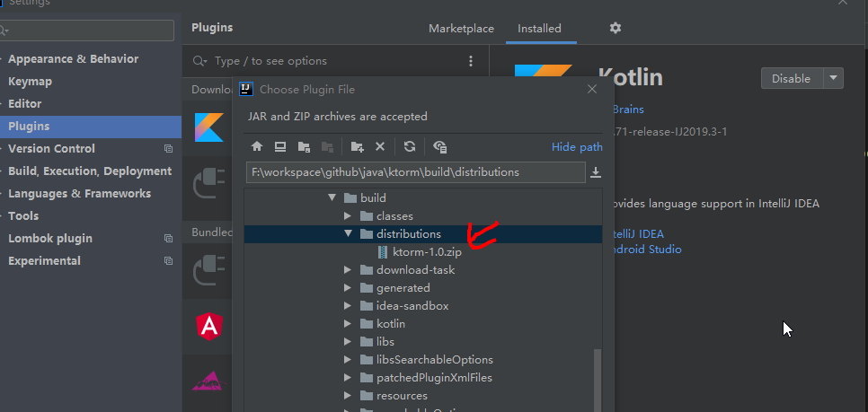
Task: Switch to the Installed tab
Action: 539,28
